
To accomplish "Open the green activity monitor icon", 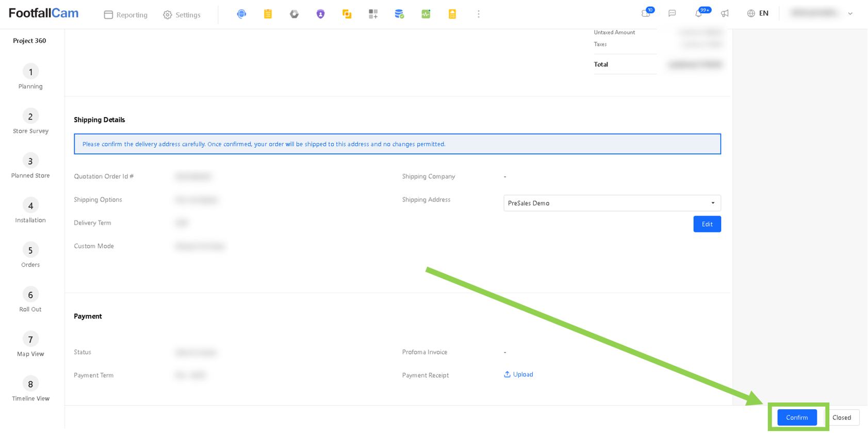I will [x=426, y=14].
